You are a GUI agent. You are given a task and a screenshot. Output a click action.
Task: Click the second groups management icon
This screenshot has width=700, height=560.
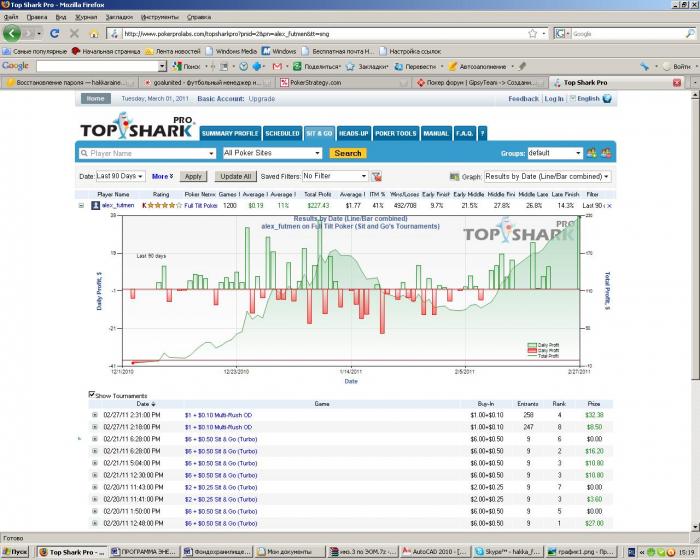pyautogui.click(x=606, y=153)
